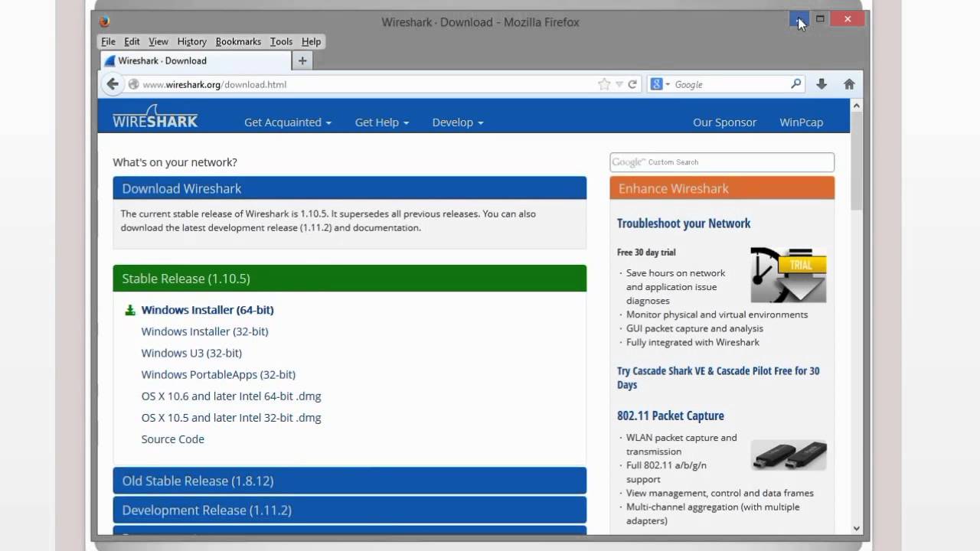Click the Firefox back arrow button

pos(113,84)
